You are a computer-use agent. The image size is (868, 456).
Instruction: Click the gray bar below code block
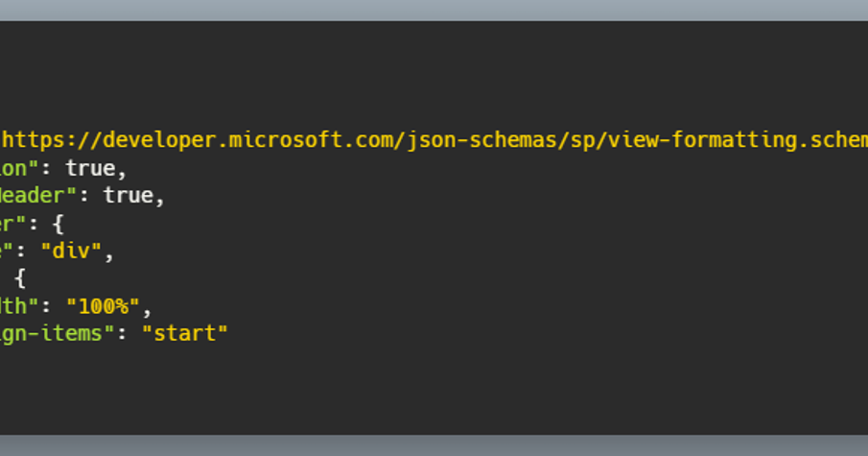(x=432, y=445)
